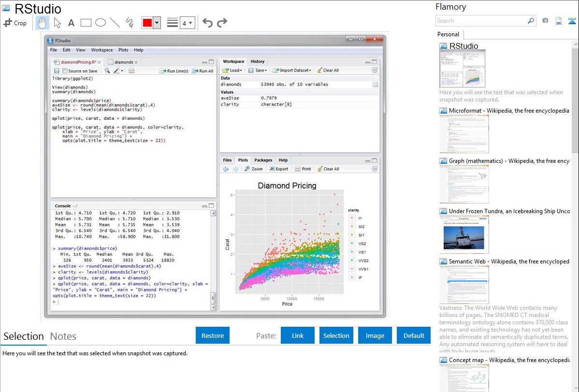Open the code tools wand dropdown
The image size is (579, 392).
coord(118,71)
